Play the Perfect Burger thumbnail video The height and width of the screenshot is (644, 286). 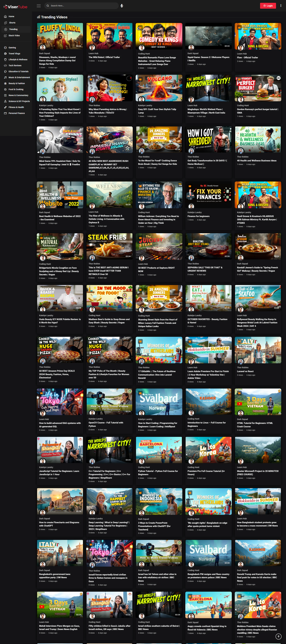[x=258, y=88]
